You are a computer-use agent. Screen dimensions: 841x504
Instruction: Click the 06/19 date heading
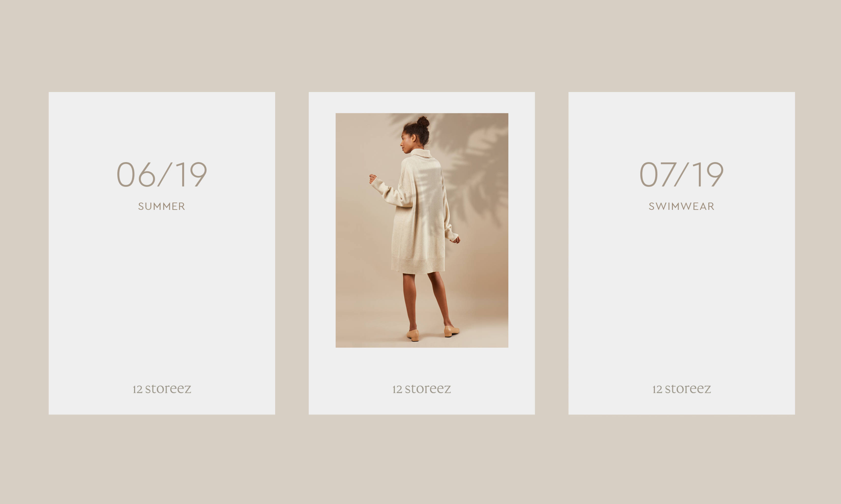[162, 174]
